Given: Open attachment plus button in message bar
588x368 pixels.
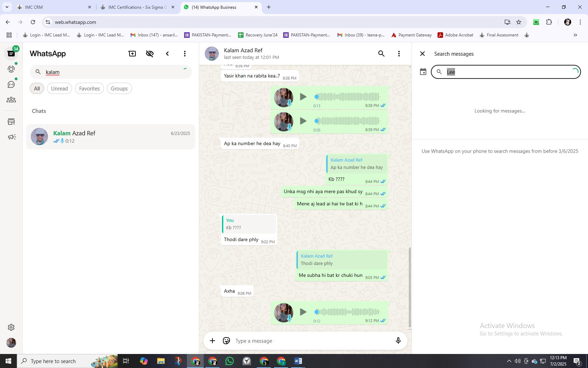Looking at the screenshot, I should point(212,341).
